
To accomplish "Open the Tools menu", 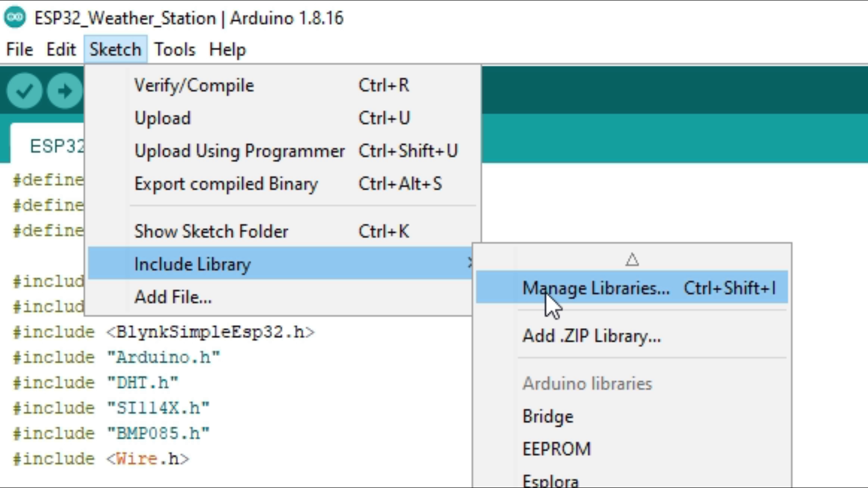I will [175, 50].
